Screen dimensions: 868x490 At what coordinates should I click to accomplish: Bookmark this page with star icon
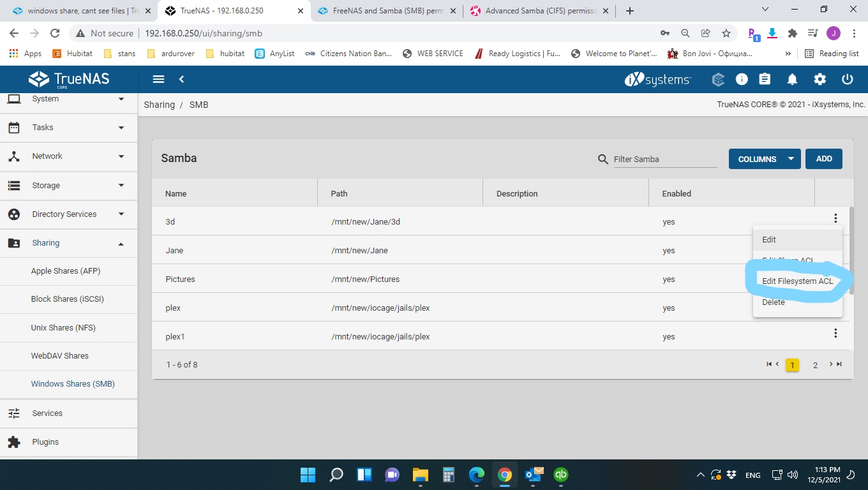tap(726, 33)
